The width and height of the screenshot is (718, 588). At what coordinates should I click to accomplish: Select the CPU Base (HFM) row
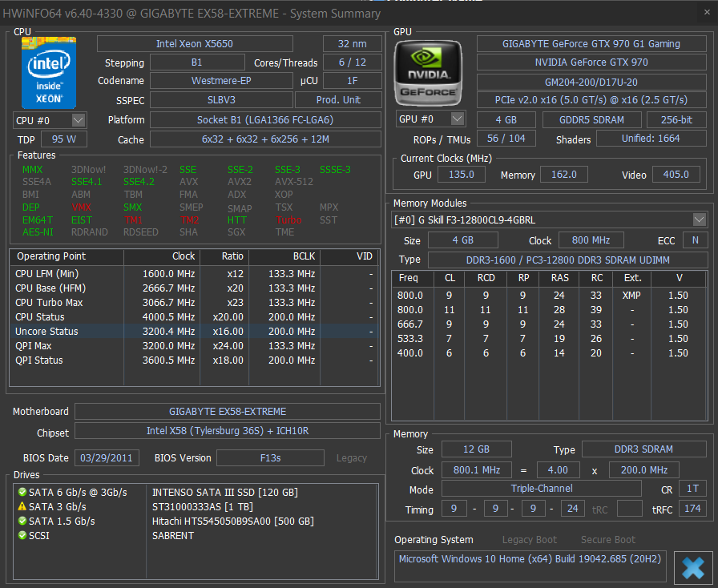click(194, 288)
